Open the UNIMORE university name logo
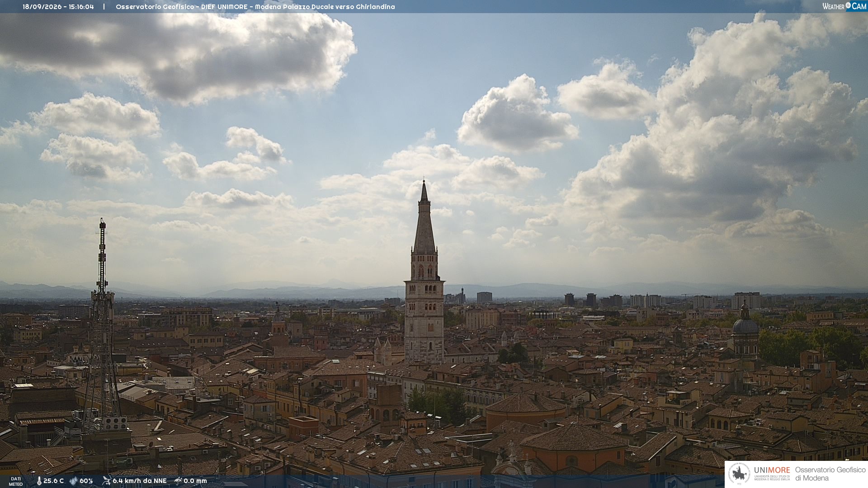The image size is (868, 488). 772,473
